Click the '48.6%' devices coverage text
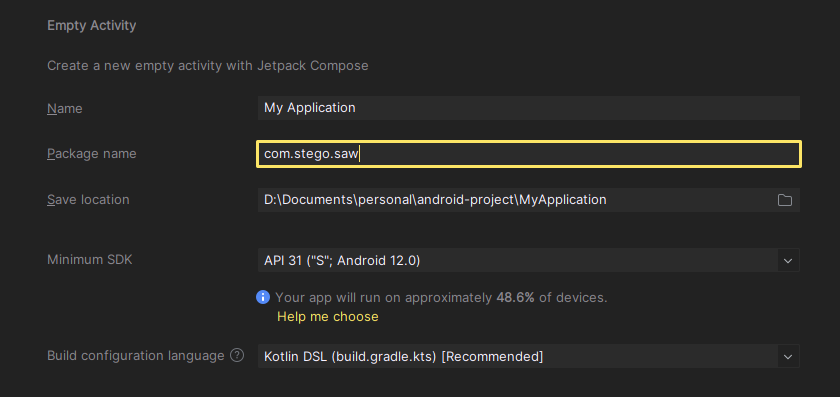Viewport: 840px width, 397px height. point(515,297)
